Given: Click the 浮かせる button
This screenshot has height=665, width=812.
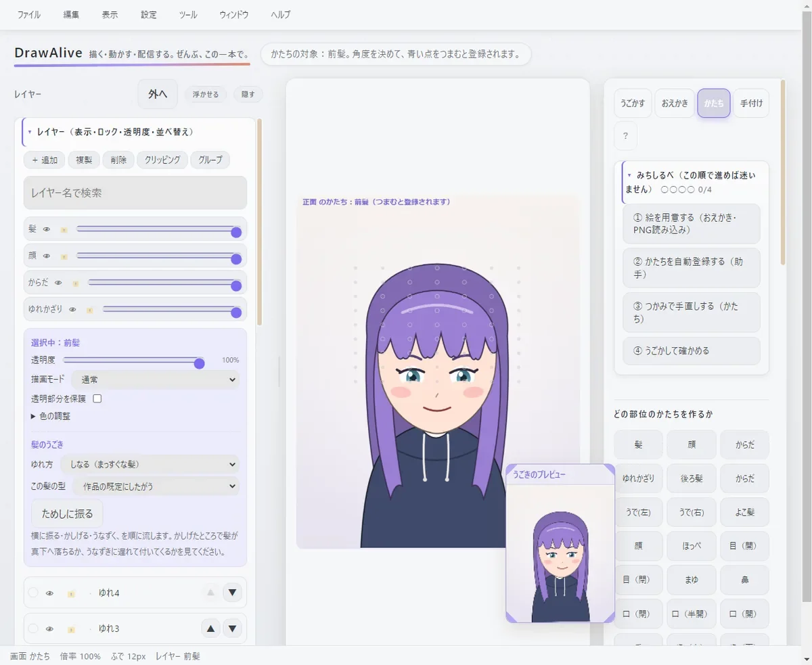Looking at the screenshot, I should [x=206, y=95].
